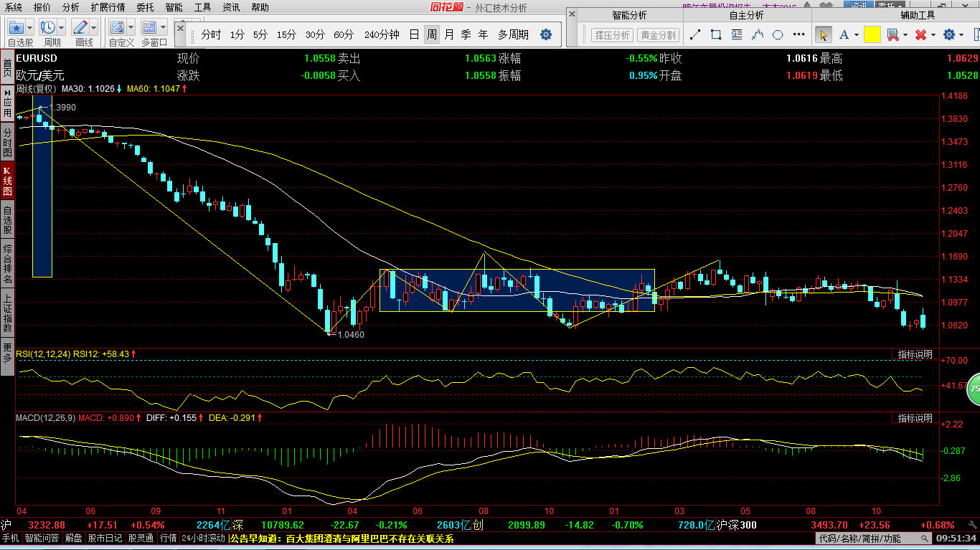Select the ellipse drawing tool
The height and width of the screenshot is (550, 980).
tap(778, 34)
